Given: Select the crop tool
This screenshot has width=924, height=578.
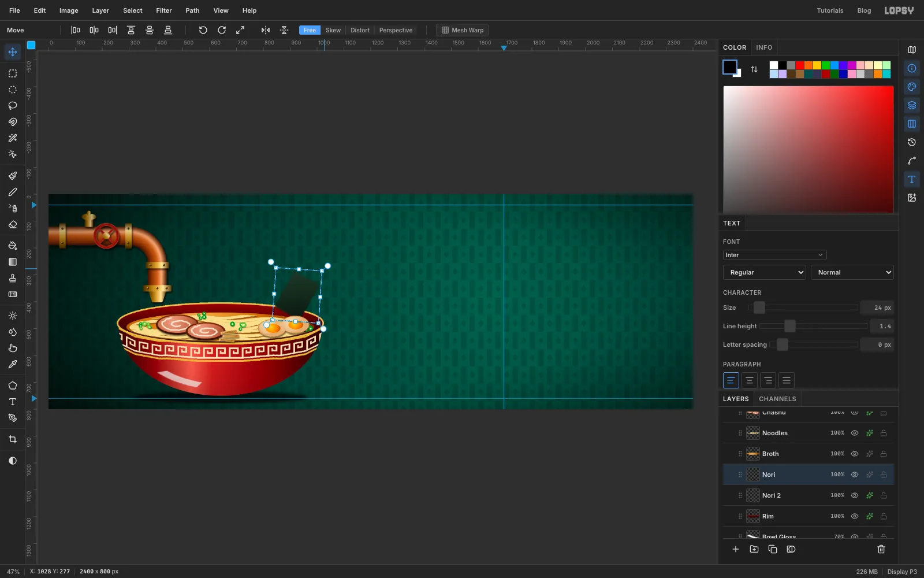Looking at the screenshot, I should (13, 439).
